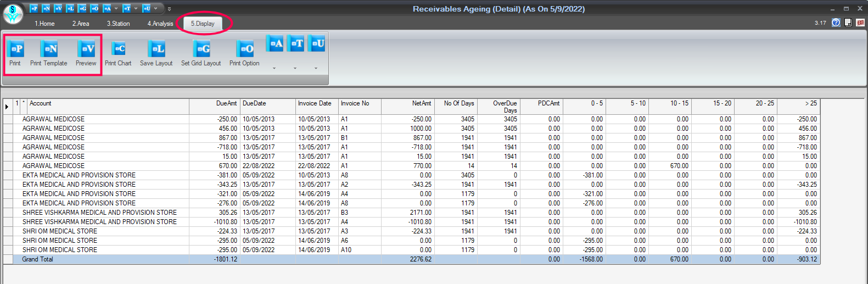Viewport: 868px width, 284px height.
Task: Click the T icon in quick access toolbar
Action: coord(127,8)
